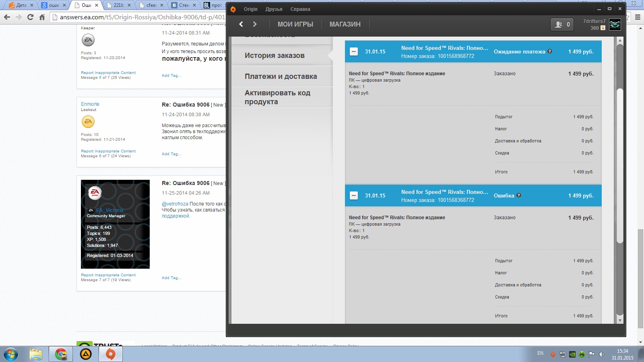Image resolution: width=644 pixels, height=362 pixels.
Task: Open the Справка menu
Action: point(300,9)
